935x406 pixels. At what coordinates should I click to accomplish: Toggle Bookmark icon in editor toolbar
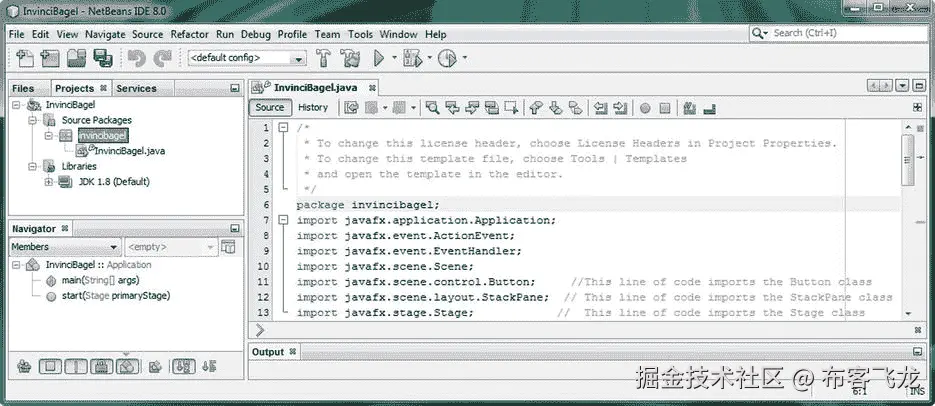tap(575, 108)
